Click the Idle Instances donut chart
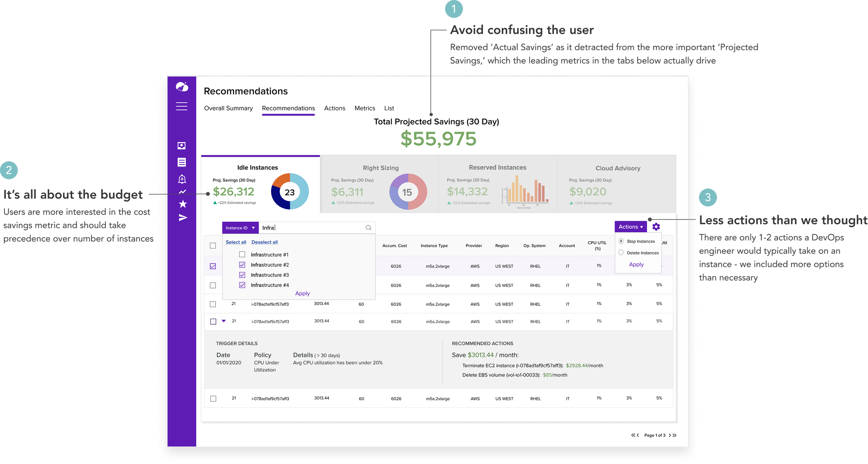Screen dimensions: 868x464 pyautogui.click(x=290, y=192)
